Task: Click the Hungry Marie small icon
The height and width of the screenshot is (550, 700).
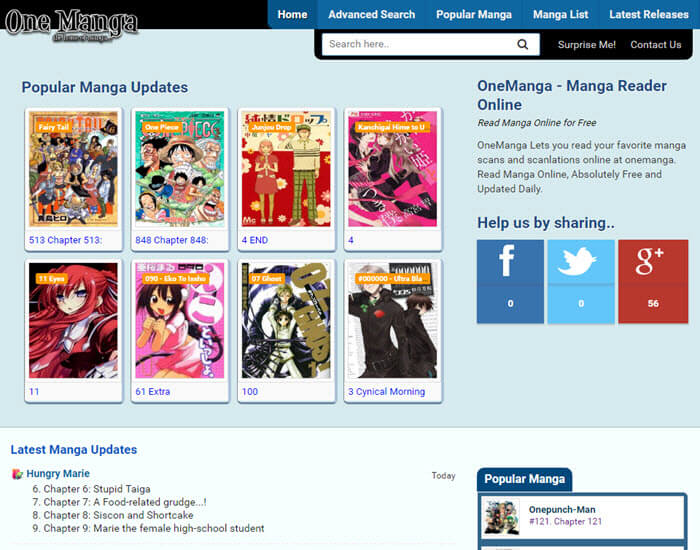Action: tap(17, 474)
